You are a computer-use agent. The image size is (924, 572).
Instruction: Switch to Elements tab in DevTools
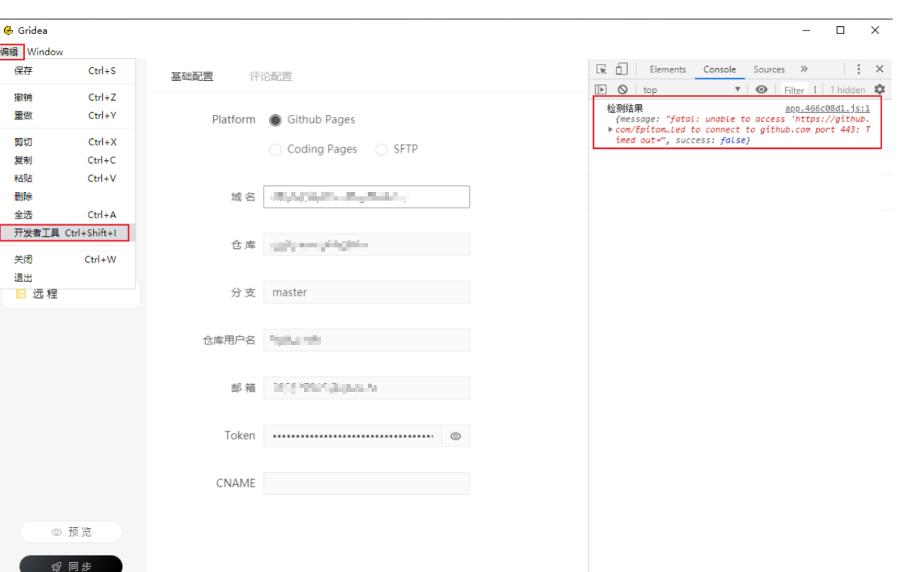[x=667, y=69]
